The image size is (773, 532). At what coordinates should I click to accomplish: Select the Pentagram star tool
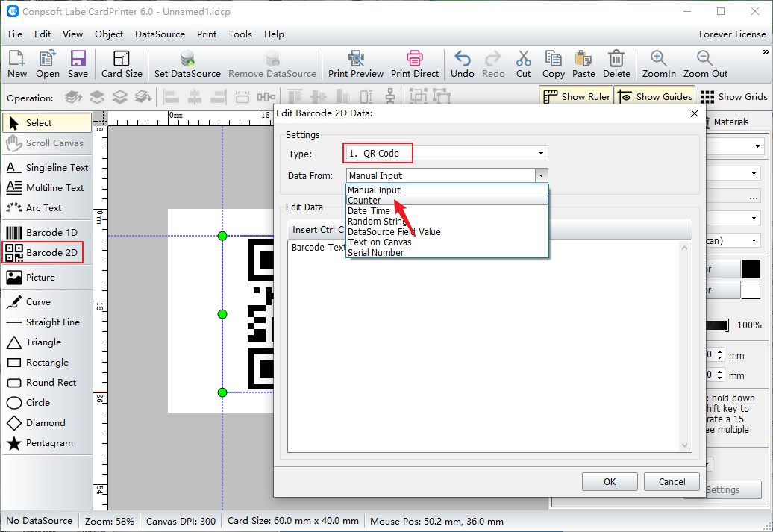pos(47,443)
